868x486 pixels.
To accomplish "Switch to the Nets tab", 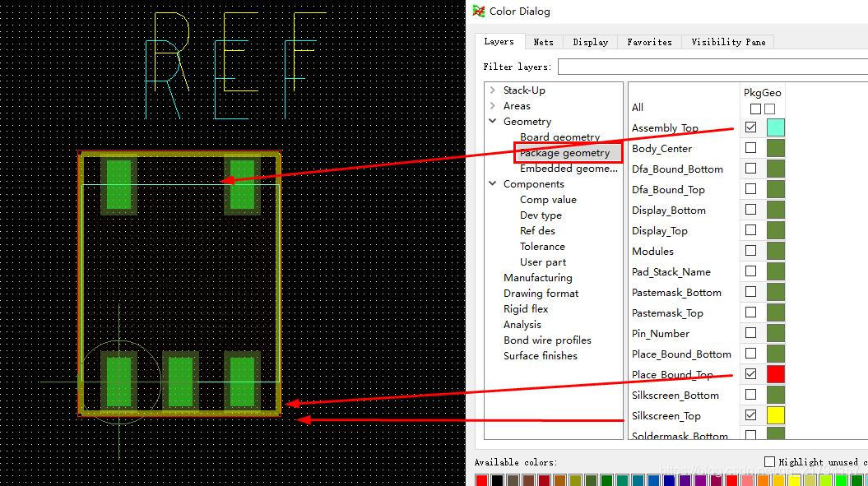I will point(543,42).
